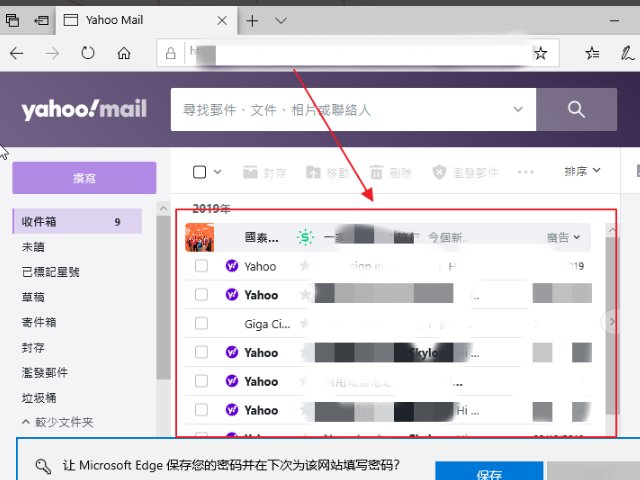Check the fifth Yahoo message checkbox
Viewport: 640px width, 480px height.
coord(201,409)
